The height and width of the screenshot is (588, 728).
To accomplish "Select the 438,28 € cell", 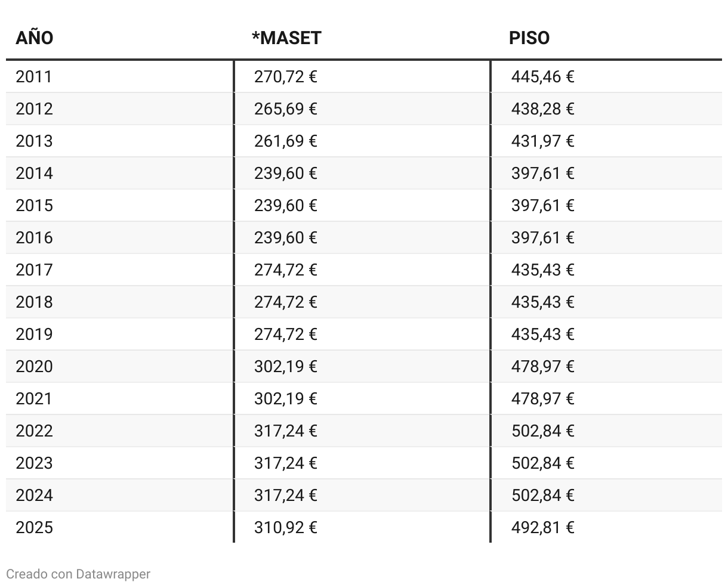I will tap(542, 109).
